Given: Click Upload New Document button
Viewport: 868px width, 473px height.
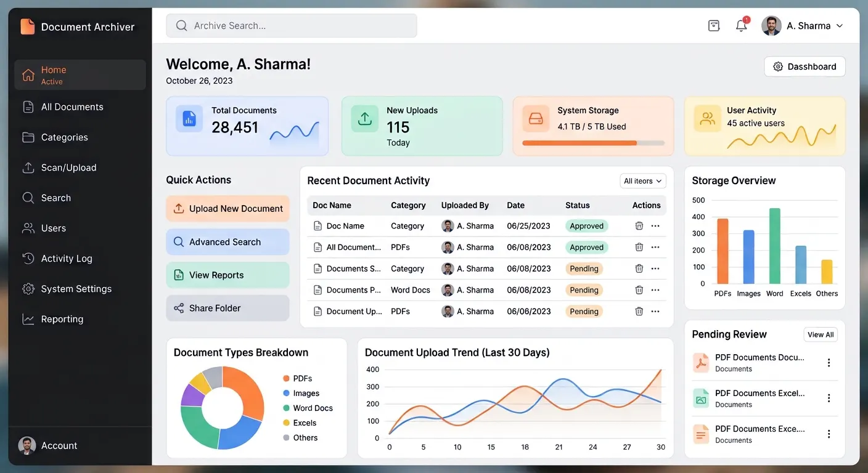Looking at the screenshot, I should coord(227,209).
